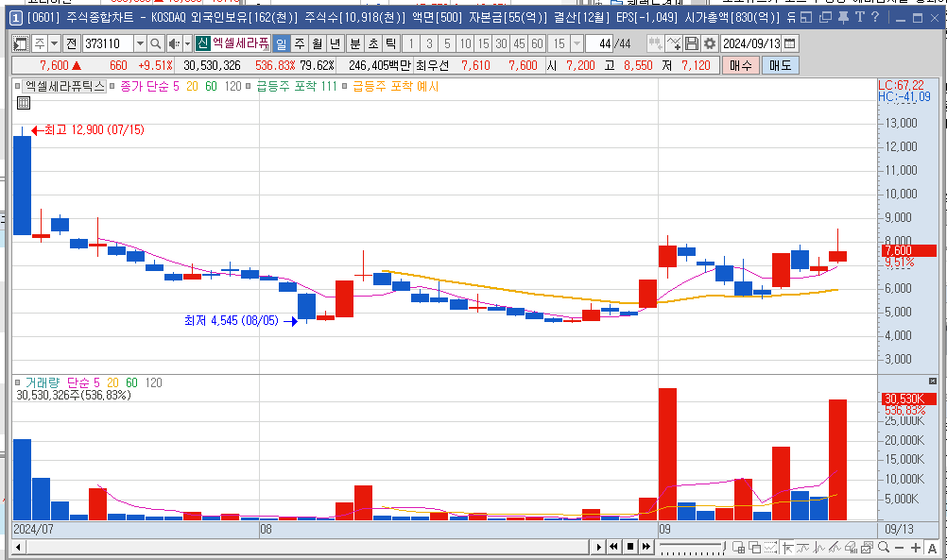The width and height of the screenshot is (947, 560).
Task: Close the volume panel with small x
Action: tap(933, 382)
